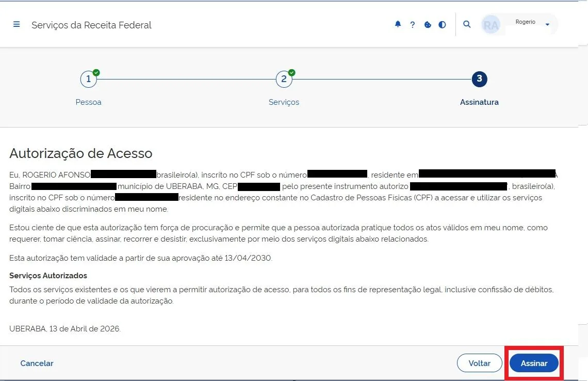Click the Serviços step label
The height and width of the screenshot is (381, 588).
284,102
